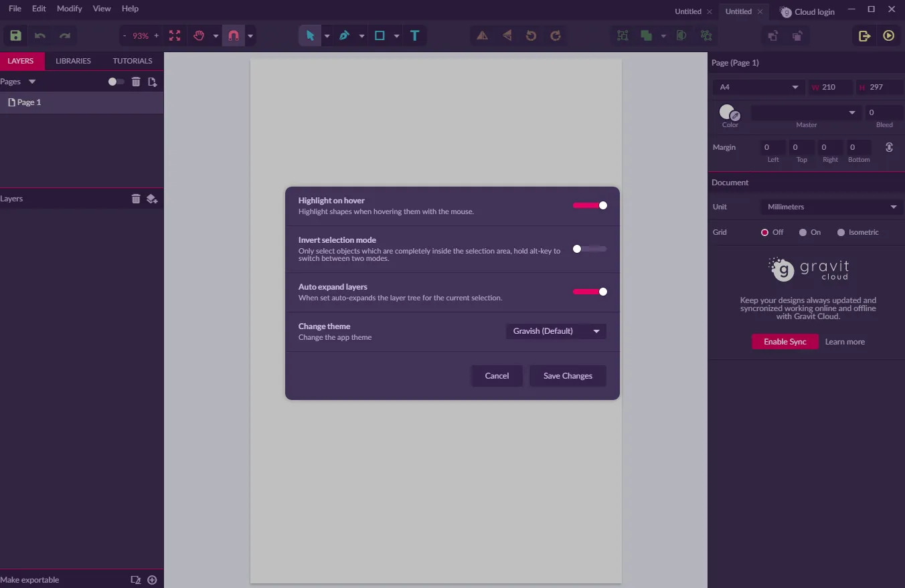Rotate selection clockwise
905x588 pixels.
pyautogui.click(x=556, y=35)
